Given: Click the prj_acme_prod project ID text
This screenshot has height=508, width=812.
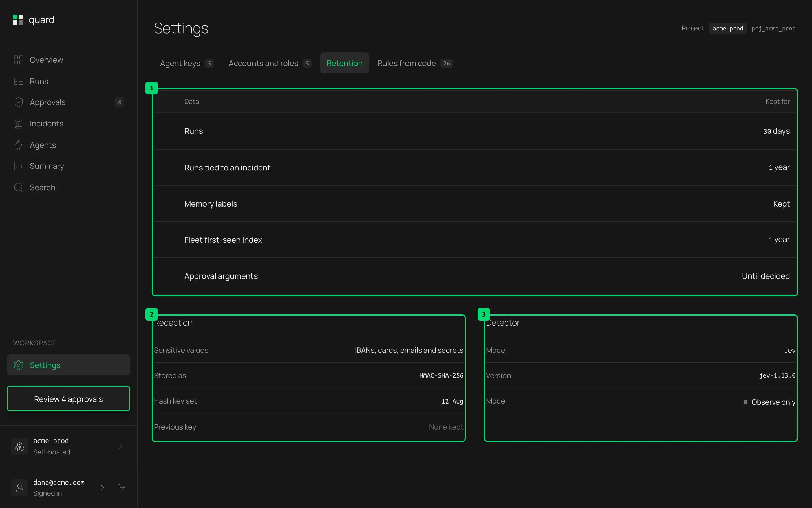Looking at the screenshot, I should 773,29.
